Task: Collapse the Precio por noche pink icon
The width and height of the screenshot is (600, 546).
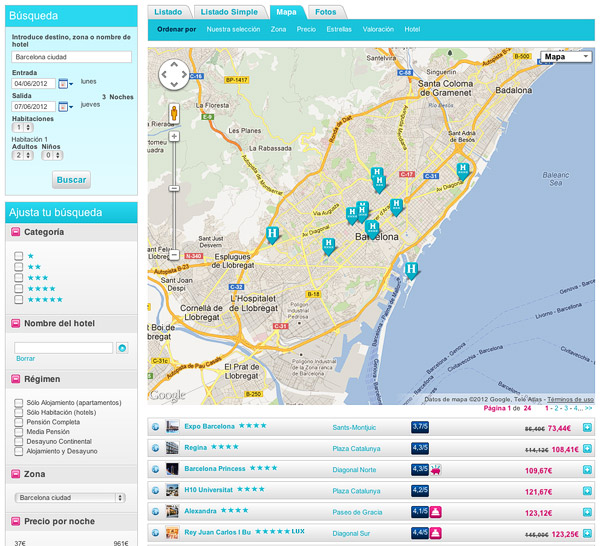Action: pyautogui.click(x=15, y=521)
